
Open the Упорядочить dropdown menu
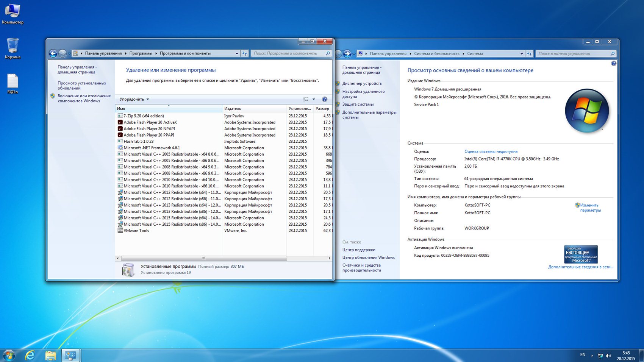click(x=134, y=99)
